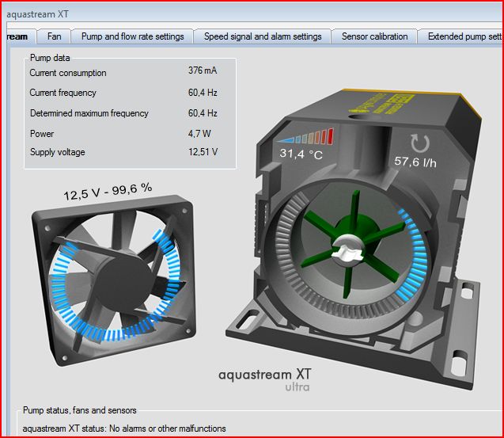This screenshot has width=504, height=438.
Task: Click the green pump impeller graphic
Action: coord(353,245)
